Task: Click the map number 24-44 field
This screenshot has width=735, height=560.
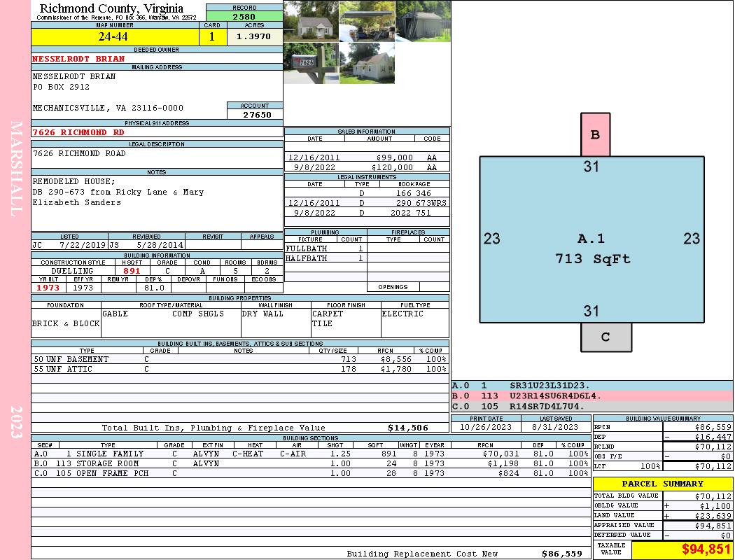Action: [115, 36]
